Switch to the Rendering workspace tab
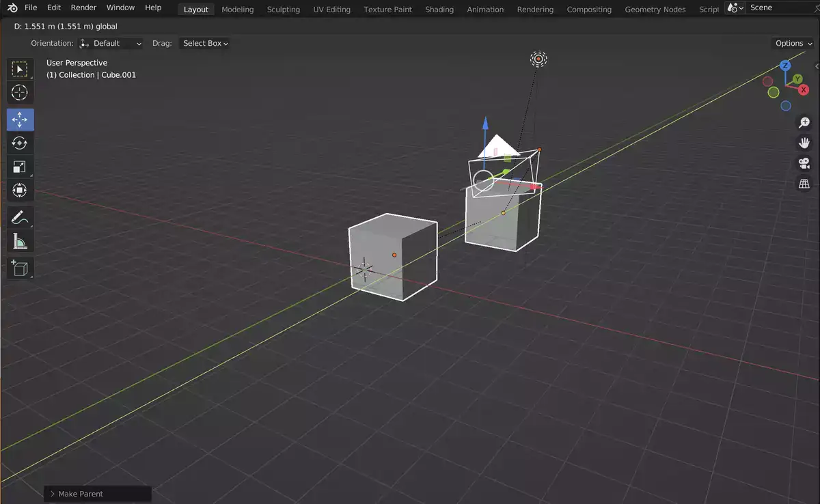The width and height of the screenshot is (820, 504). (x=535, y=10)
